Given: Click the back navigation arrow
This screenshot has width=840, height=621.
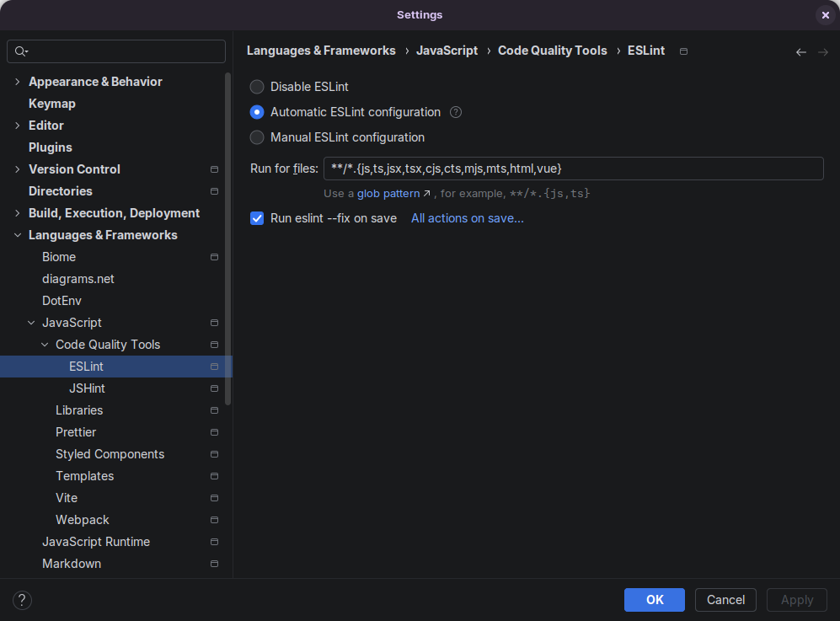Looking at the screenshot, I should [800, 51].
